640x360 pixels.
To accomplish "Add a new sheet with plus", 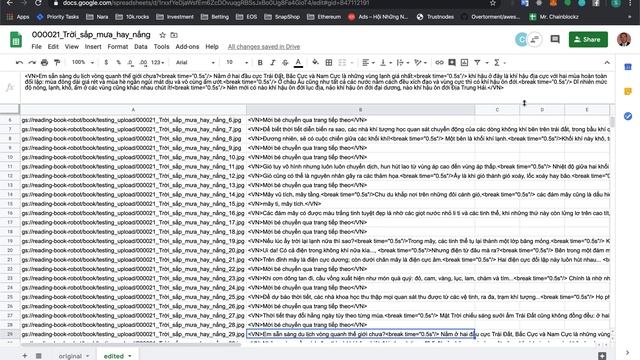I will pos(24,356).
